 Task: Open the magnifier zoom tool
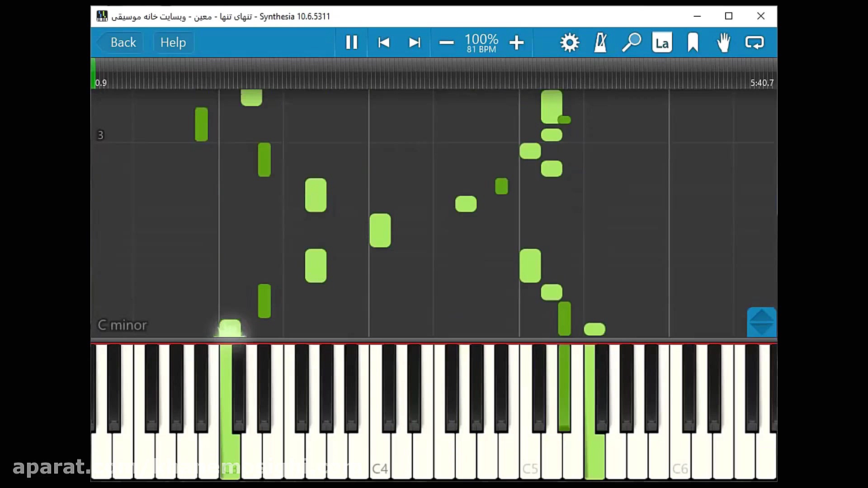pyautogui.click(x=631, y=42)
